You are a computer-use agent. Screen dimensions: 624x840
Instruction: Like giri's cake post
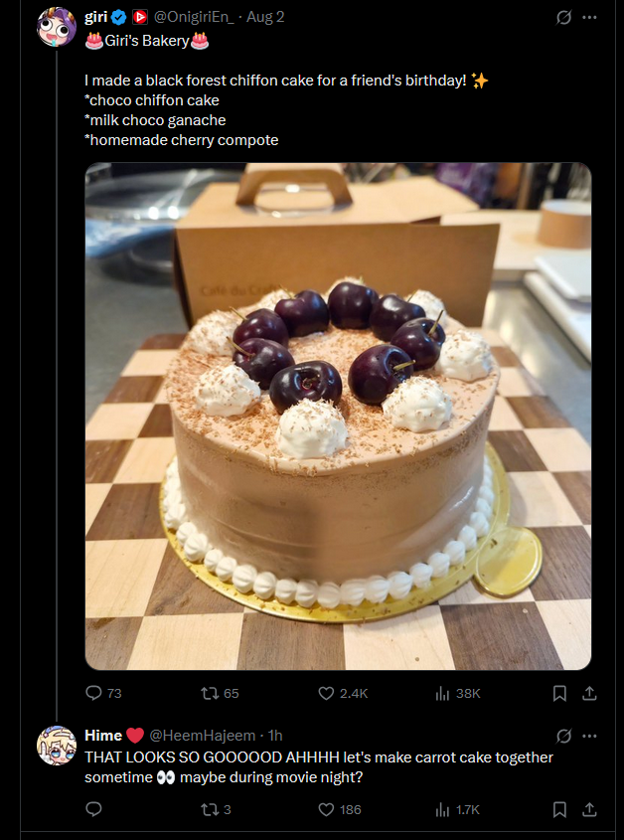(326, 693)
